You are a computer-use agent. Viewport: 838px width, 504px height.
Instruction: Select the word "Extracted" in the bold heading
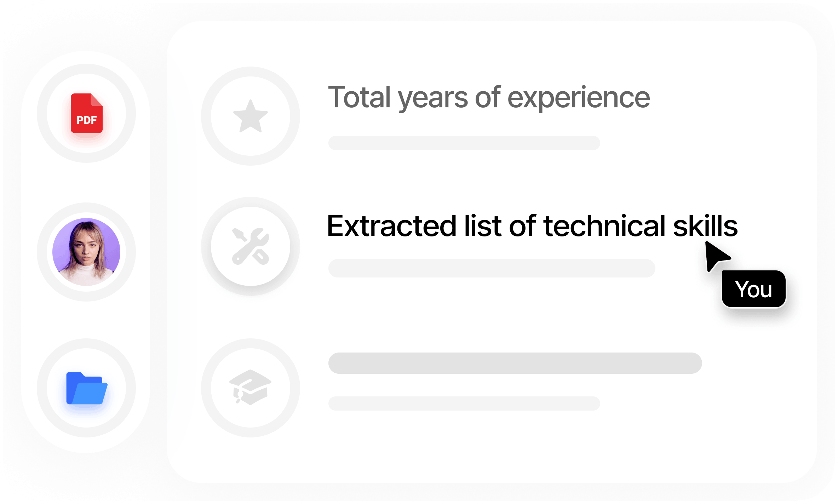click(392, 226)
